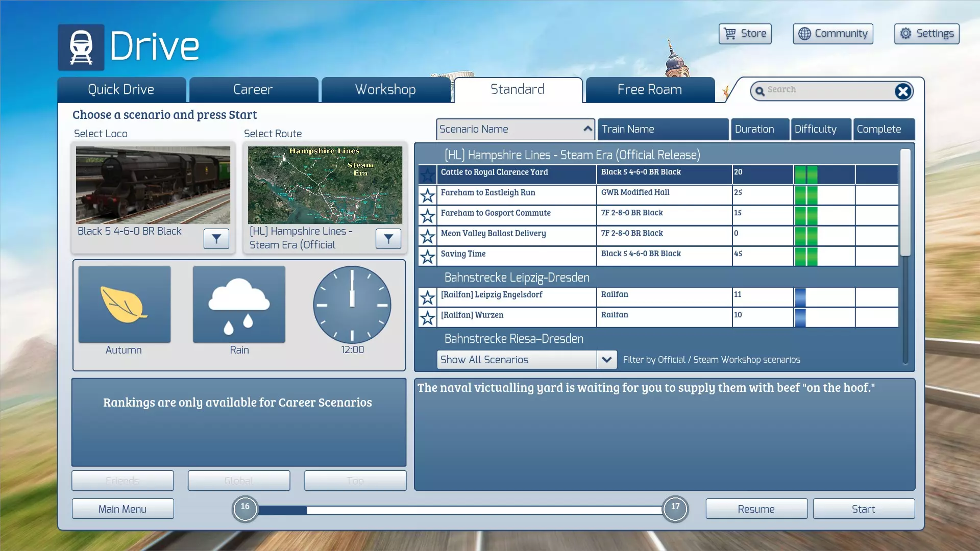Screen dimensions: 980x551
Task: Toggle favorite star for [Railfan] Wurzen
Action: [x=427, y=317]
